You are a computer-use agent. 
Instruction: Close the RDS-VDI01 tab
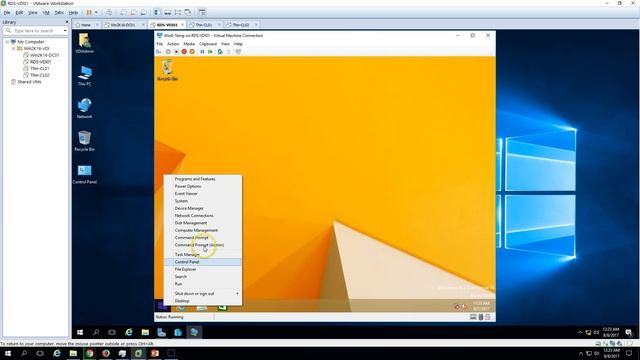[182, 25]
